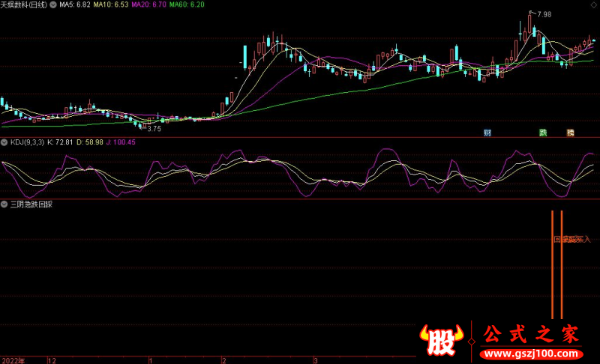The image size is (600, 364).
Task: Open the KDJ indicator dropdown arrow
Action: (x=4, y=142)
